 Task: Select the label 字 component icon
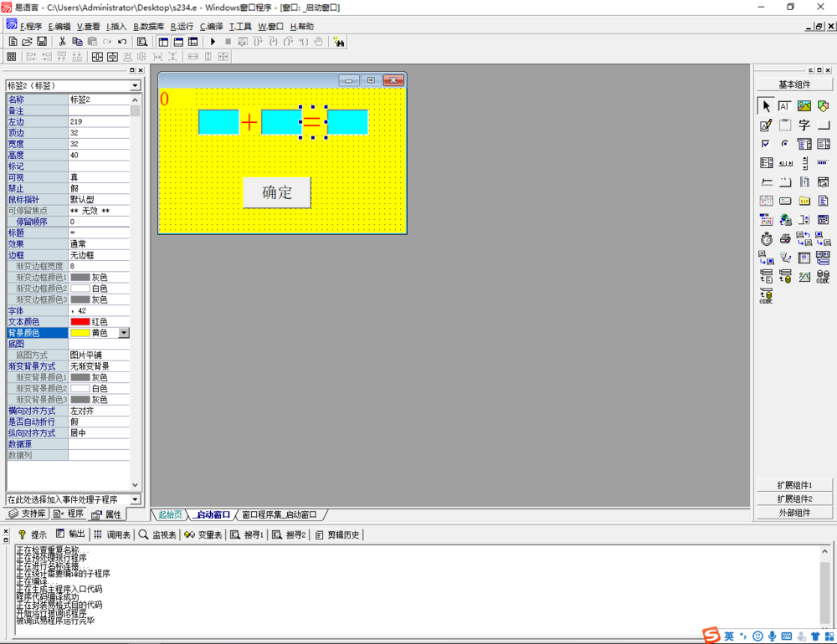[804, 125]
